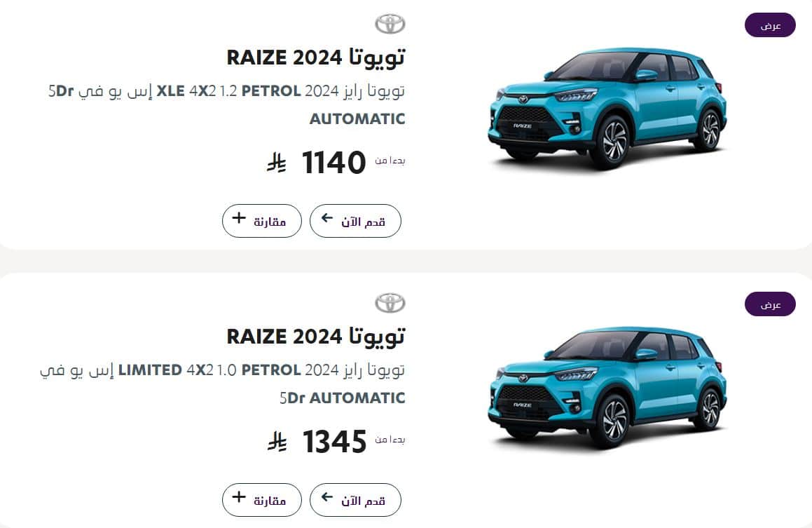Click the riyal currency symbol beside 1140
812x528 pixels.
click(277, 162)
